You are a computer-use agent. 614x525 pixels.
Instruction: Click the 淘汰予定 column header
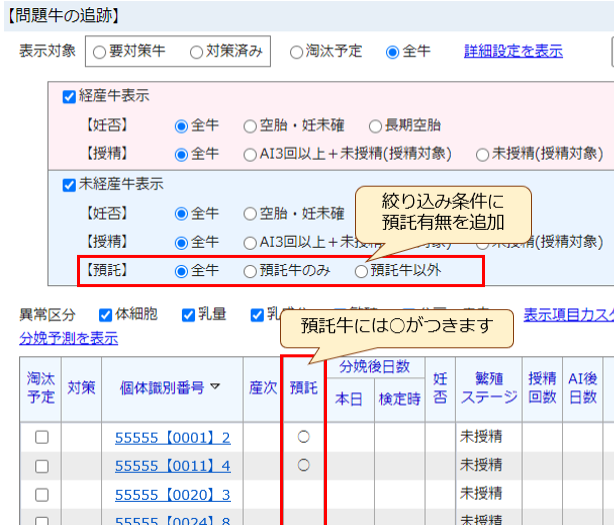coord(41,388)
